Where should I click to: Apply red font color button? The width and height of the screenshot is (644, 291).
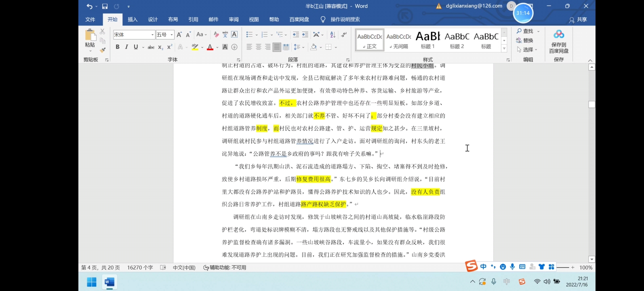210,47
